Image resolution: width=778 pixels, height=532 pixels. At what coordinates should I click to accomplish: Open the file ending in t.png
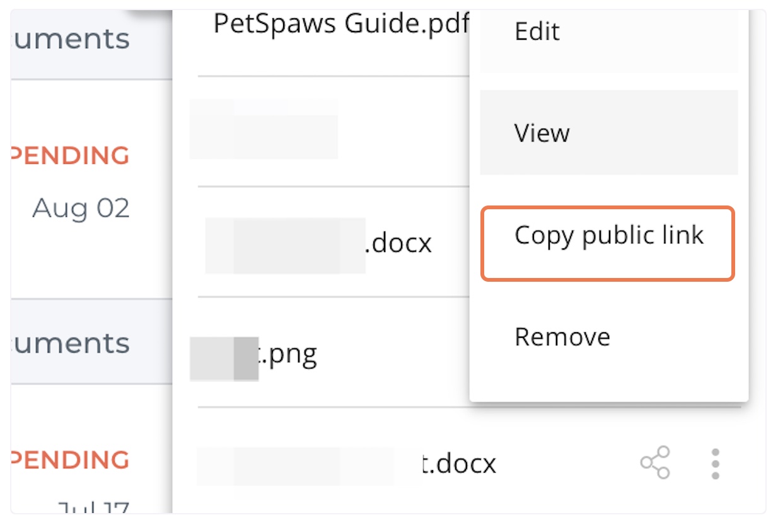coord(253,356)
